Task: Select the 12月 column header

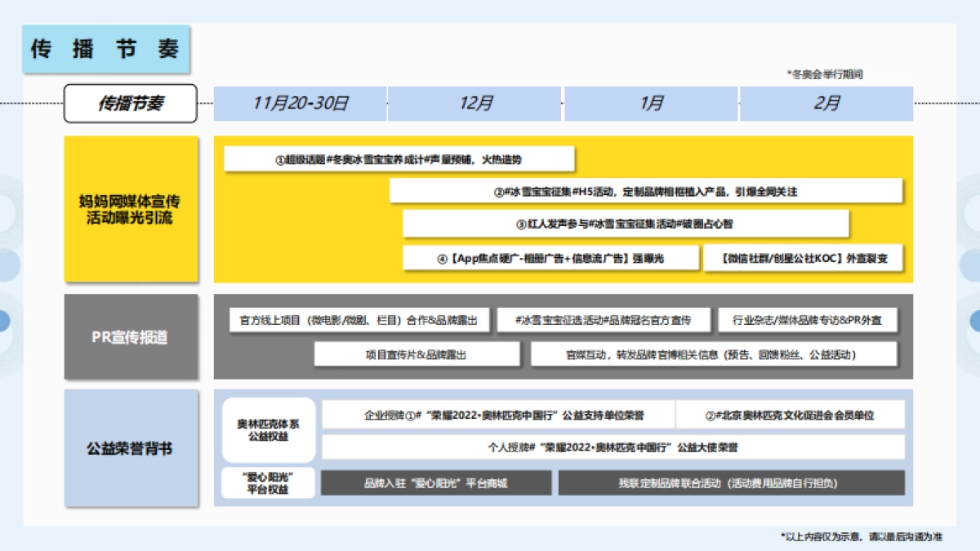Action: click(478, 104)
